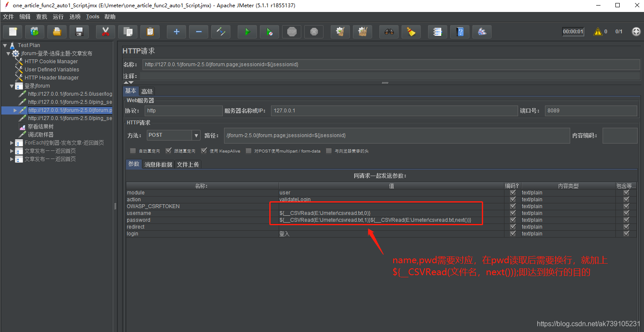This screenshot has height=332, width=644.
Task: Save the test plan with floppy icon
Action: click(x=79, y=32)
